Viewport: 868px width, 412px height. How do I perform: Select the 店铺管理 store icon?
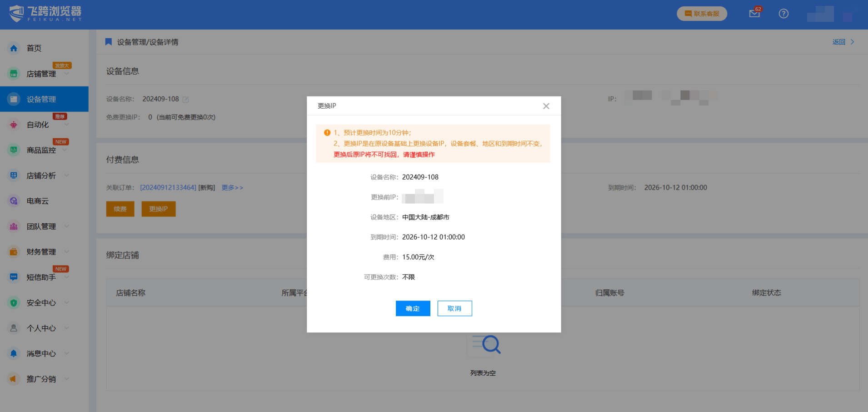coord(14,73)
